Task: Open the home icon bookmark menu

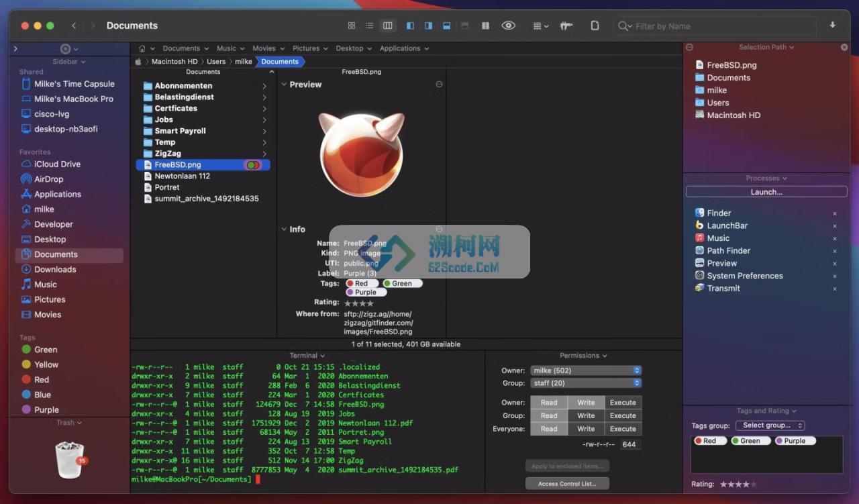Action: tap(146, 48)
